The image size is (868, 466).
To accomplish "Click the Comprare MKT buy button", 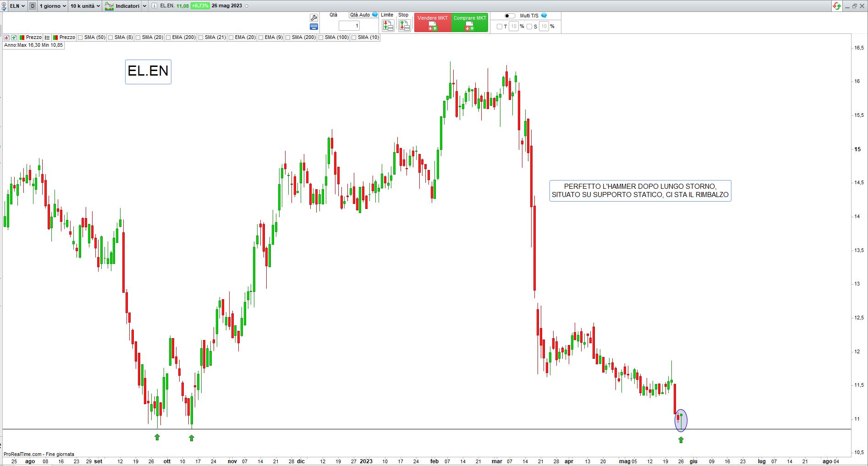I will [470, 22].
